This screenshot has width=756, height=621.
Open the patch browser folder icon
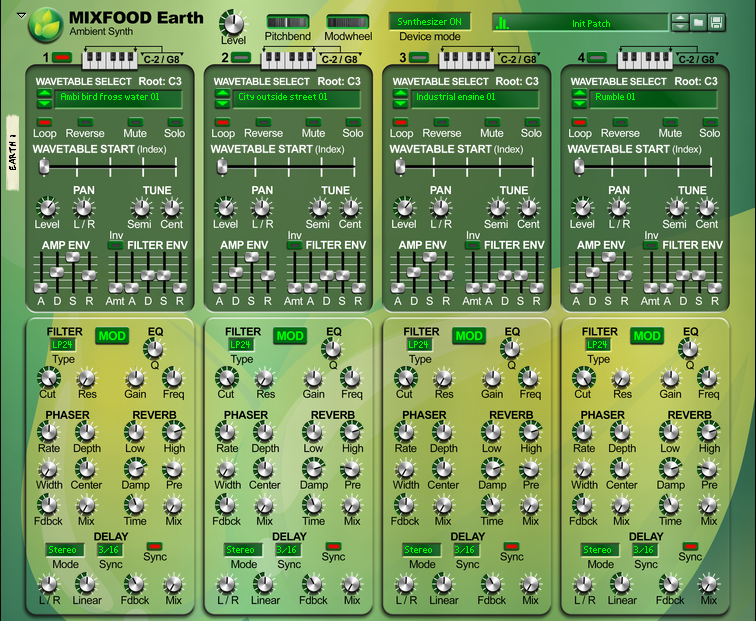(x=698, y=23)
